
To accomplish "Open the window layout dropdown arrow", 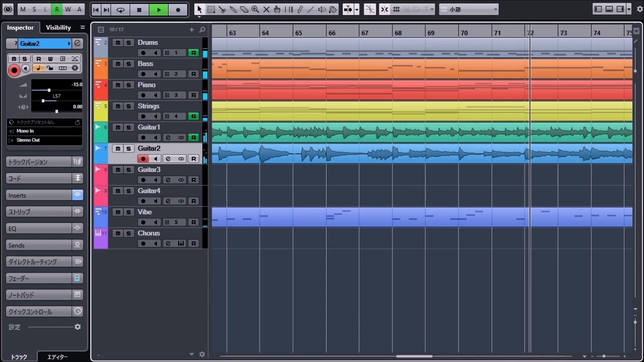I will click(x=628, y=9).
